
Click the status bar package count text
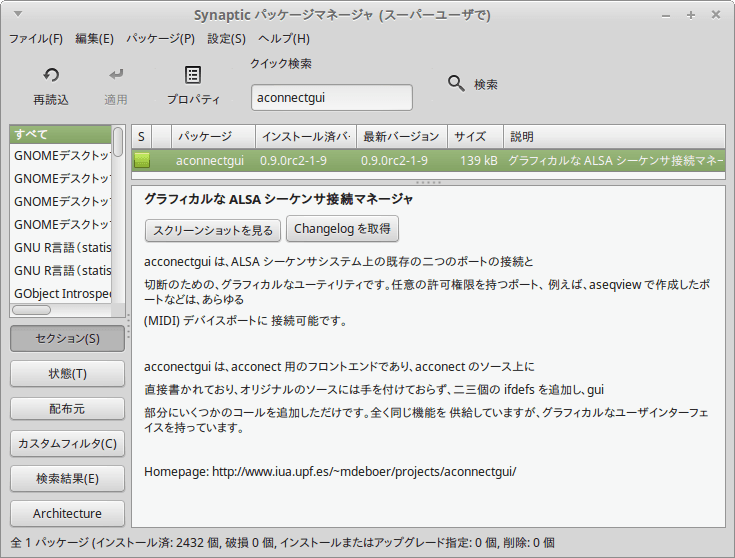[283, 543]
